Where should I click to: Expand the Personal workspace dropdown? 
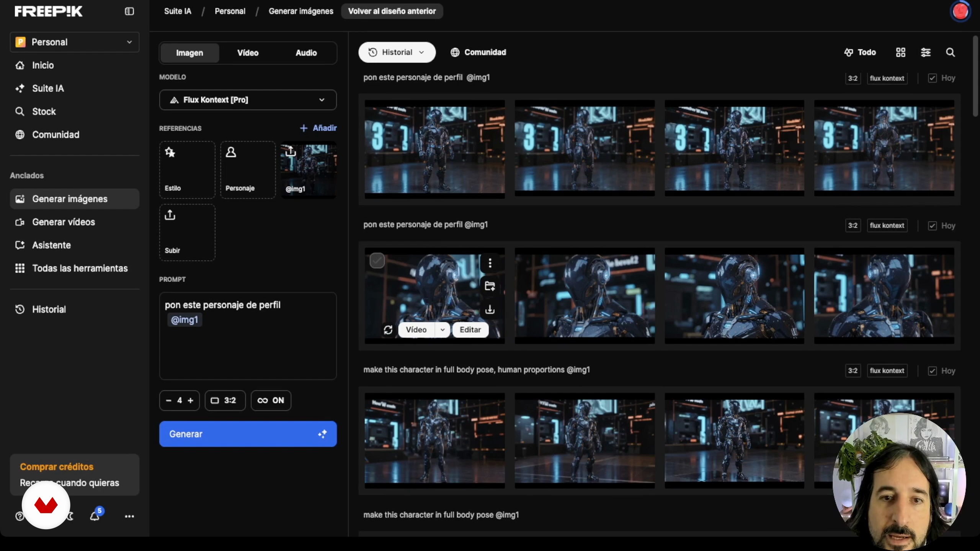pyautogui.click(x=75, y=42)
